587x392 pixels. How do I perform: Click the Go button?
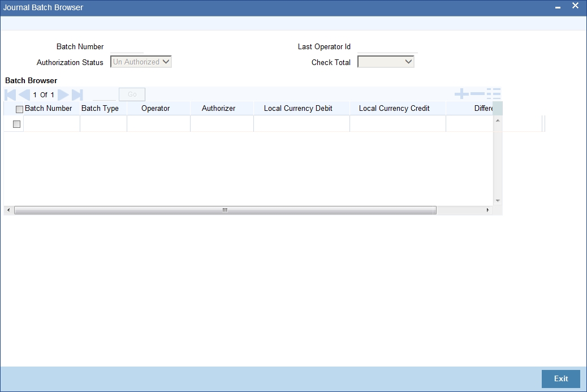pos(132,94)
